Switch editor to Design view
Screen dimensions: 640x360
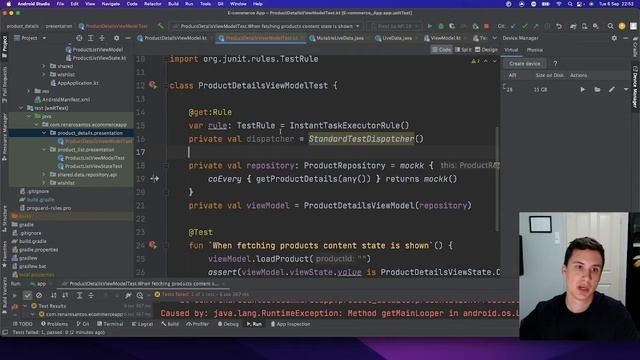click(x=486, y=50)
